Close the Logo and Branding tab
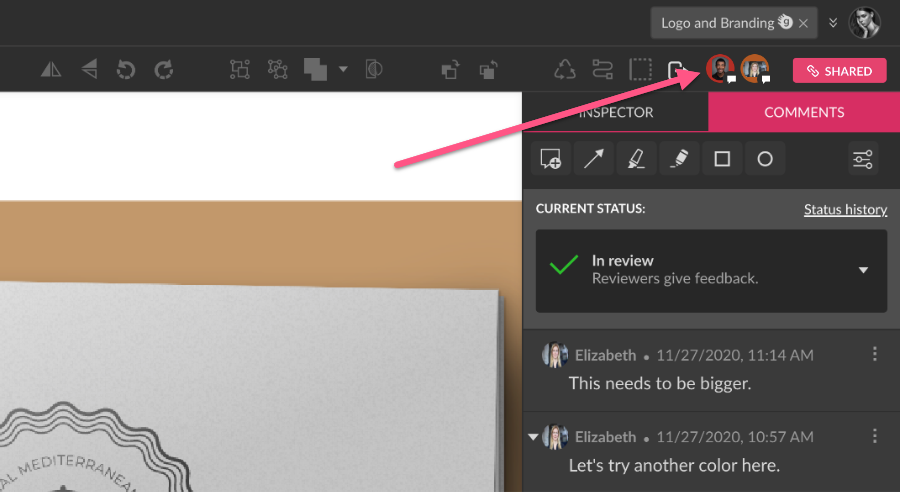The image size is (900, 492). click(x=803, y=23)
